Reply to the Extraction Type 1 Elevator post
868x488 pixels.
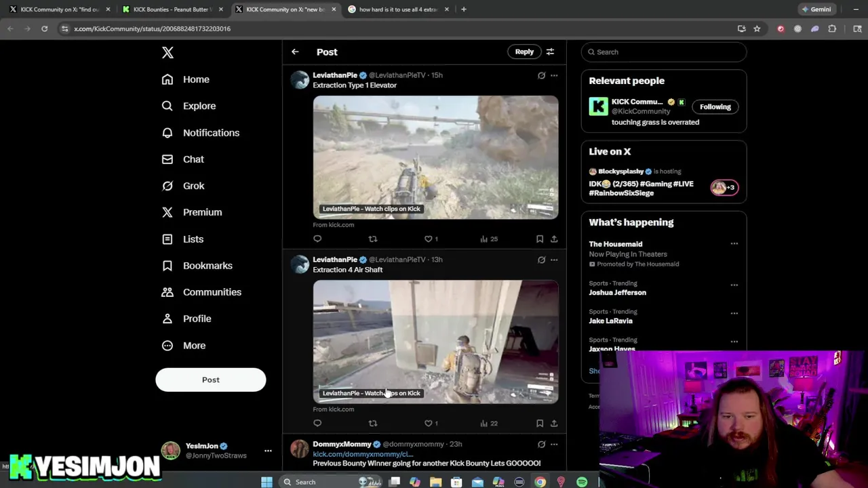coord(317,239)
